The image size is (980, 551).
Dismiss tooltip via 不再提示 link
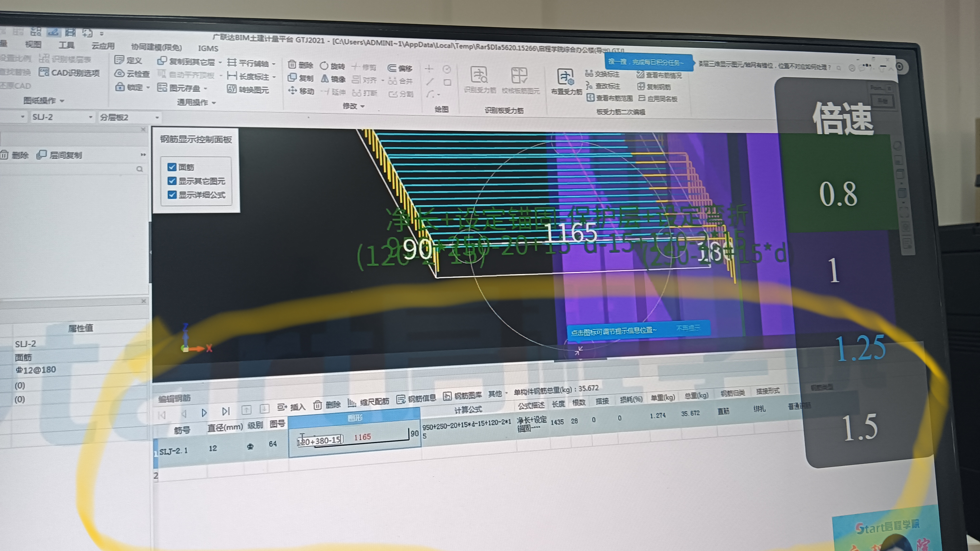[x=688, y=328]
